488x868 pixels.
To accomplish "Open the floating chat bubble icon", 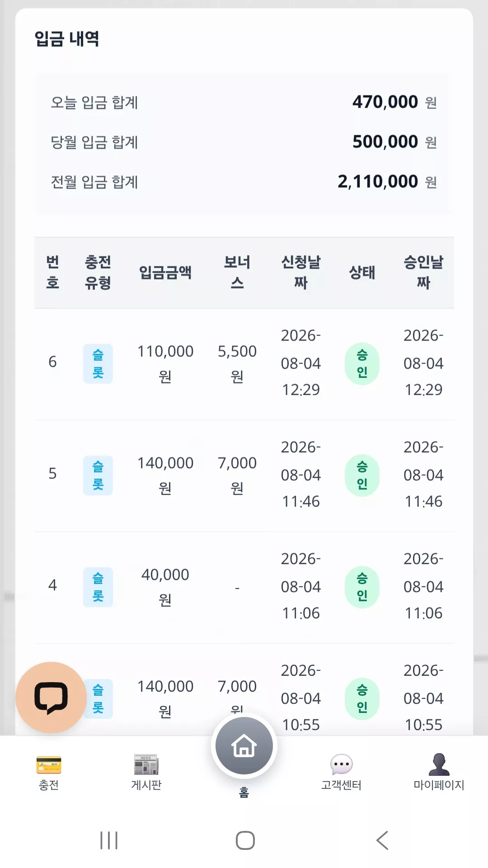I will pos(51,698).
